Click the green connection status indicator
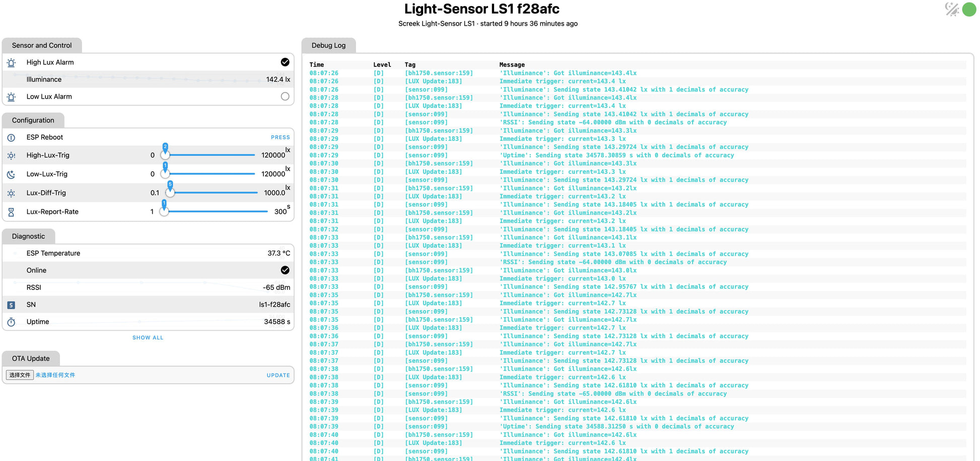This screenshot has height=461, width=980. pyautogui.click(x=969, y=9)
